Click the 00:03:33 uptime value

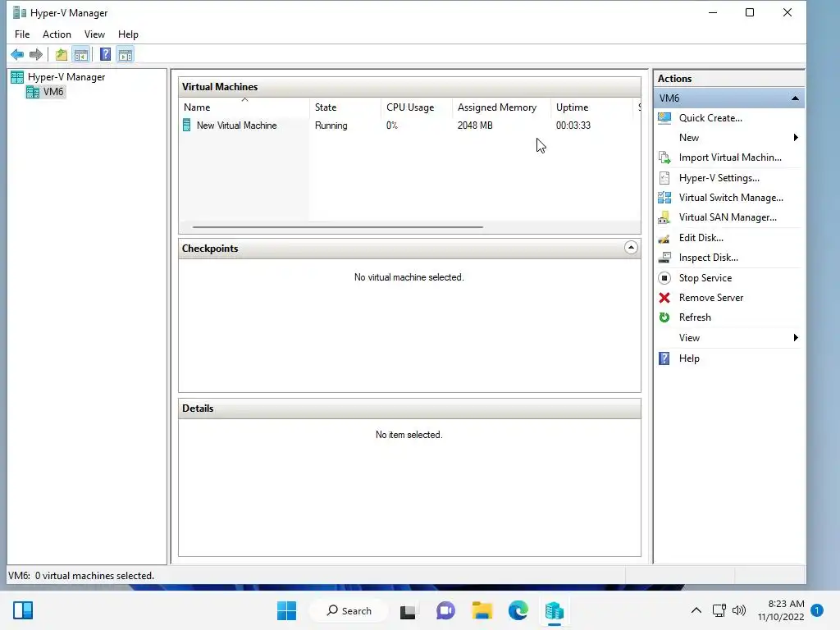click(573, 126)
